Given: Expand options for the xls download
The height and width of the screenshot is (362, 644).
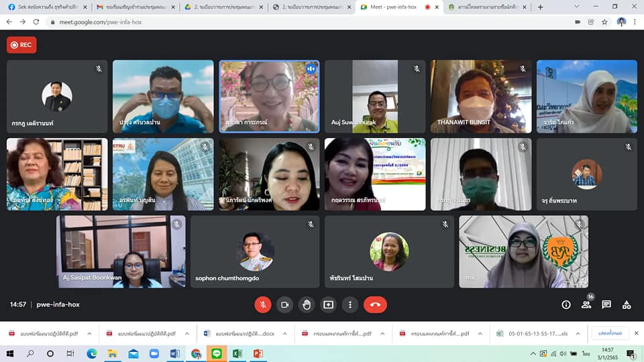Looking at the screenshot, I should (578, 334).
